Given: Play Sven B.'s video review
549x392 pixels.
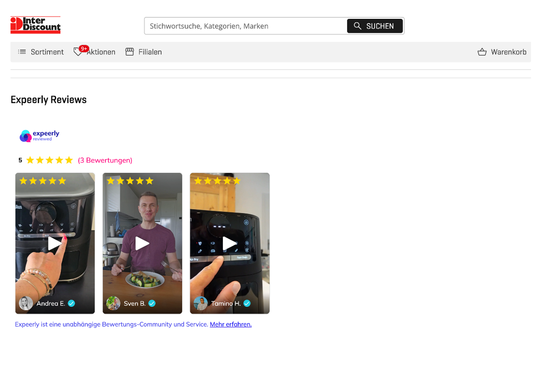Looking at the screenshot, I should (142, 243).
